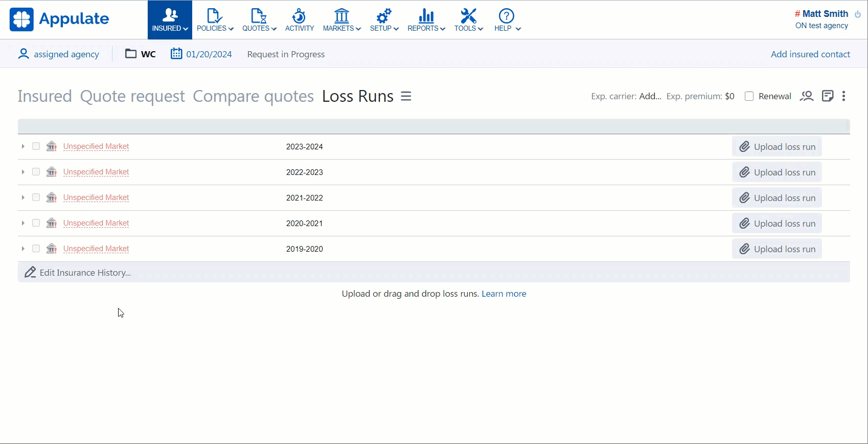Click the market building icon for 2022-2023
Viewport: 868px width, 444px height.
[52, 172]
